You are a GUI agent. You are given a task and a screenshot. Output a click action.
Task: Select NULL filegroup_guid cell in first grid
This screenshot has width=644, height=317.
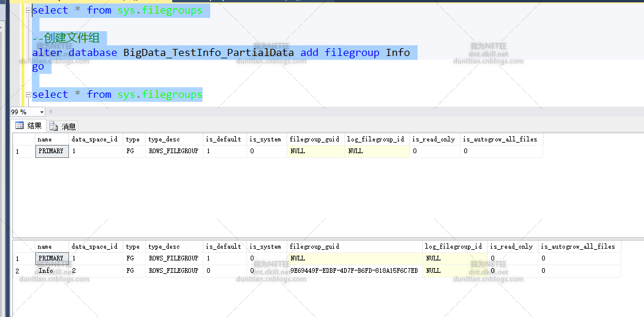tap(316, 151)
